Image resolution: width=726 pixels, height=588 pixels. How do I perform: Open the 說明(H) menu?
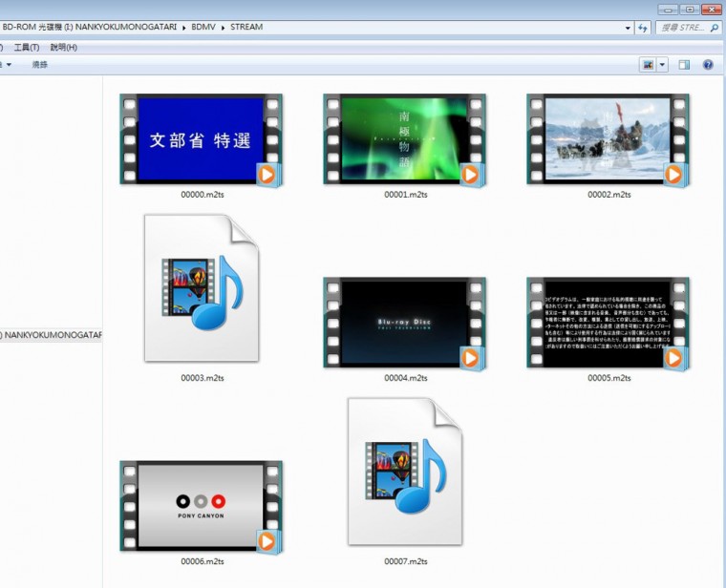pyautogui.click(x=64, y=47)
